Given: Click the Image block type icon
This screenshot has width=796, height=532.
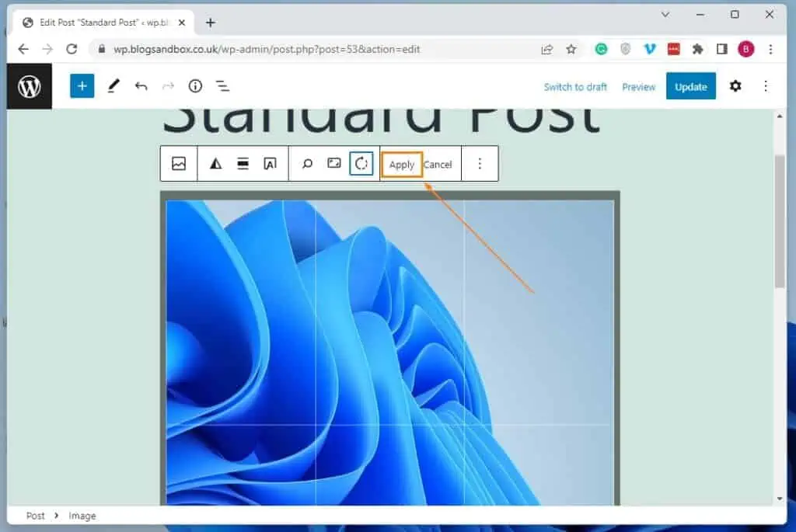Looking at the screenshot, I should click(x=179, y=163).
